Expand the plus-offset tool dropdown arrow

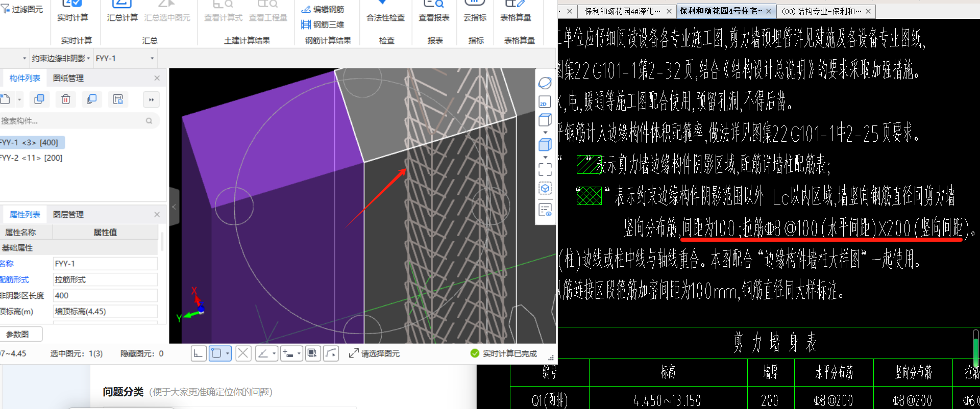[299, 353]
